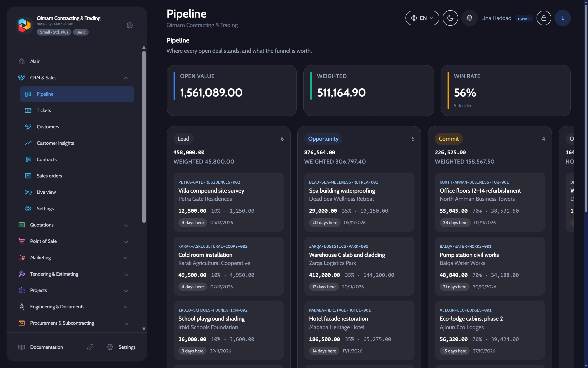Viewport: 588px width, 368px height.
Task: Collapse the CRM & Sales section
Action: pyautogui.click(x=126, y=78)
